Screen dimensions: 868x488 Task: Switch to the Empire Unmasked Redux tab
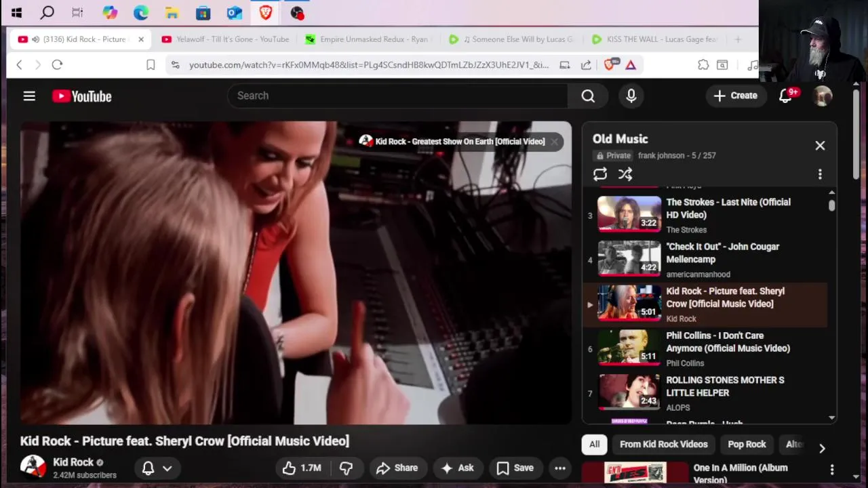pyautogui.click(x=368, y=39)
